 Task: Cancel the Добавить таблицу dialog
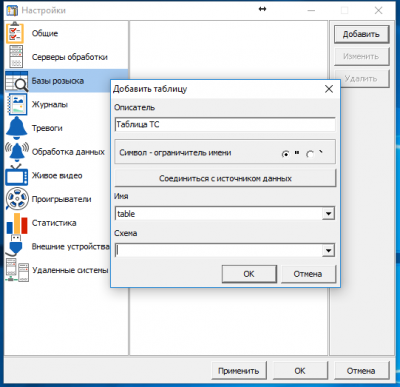308,274
